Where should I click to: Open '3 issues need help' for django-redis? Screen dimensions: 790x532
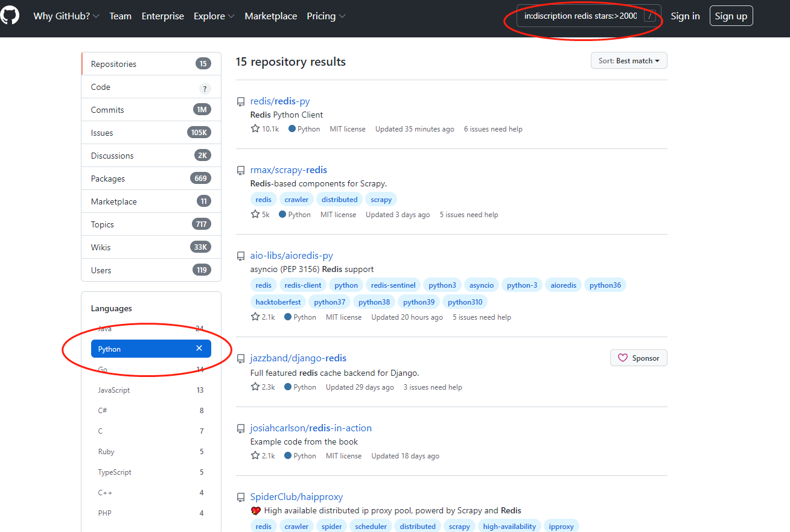point(433,387)
